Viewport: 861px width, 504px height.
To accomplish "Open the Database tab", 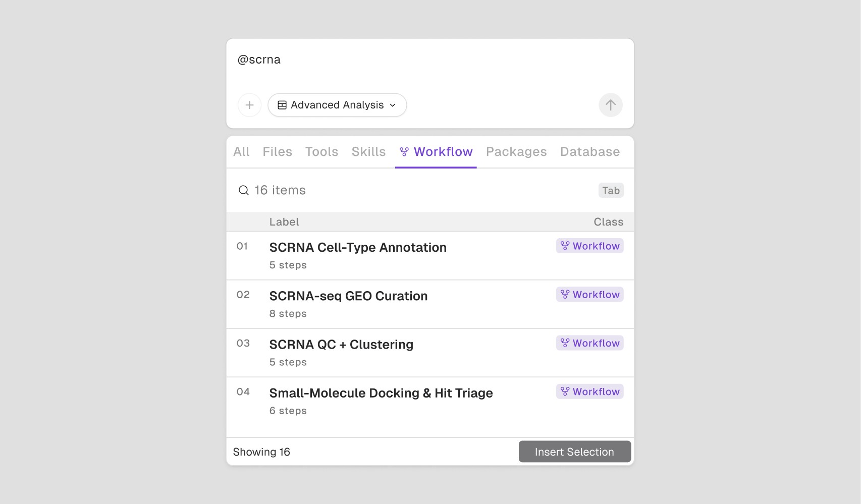I will pyautogui.click(x=590, y=152).
